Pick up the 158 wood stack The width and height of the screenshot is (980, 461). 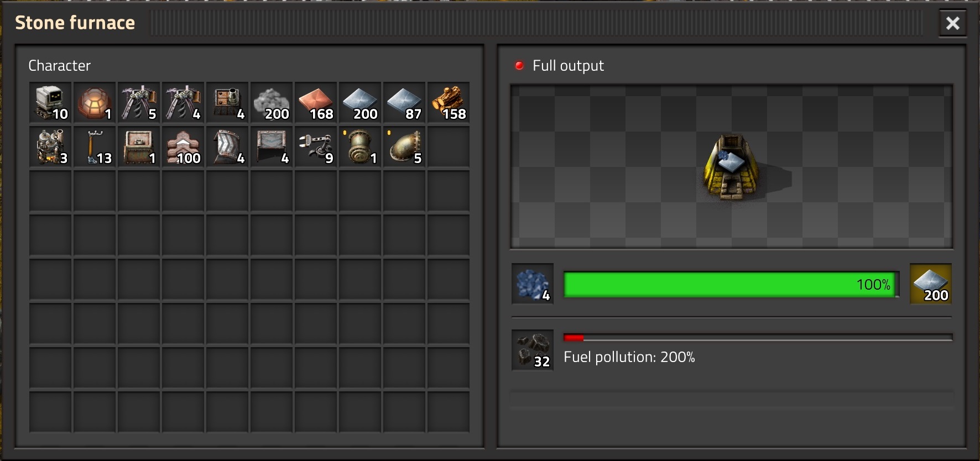pos(449,103)
